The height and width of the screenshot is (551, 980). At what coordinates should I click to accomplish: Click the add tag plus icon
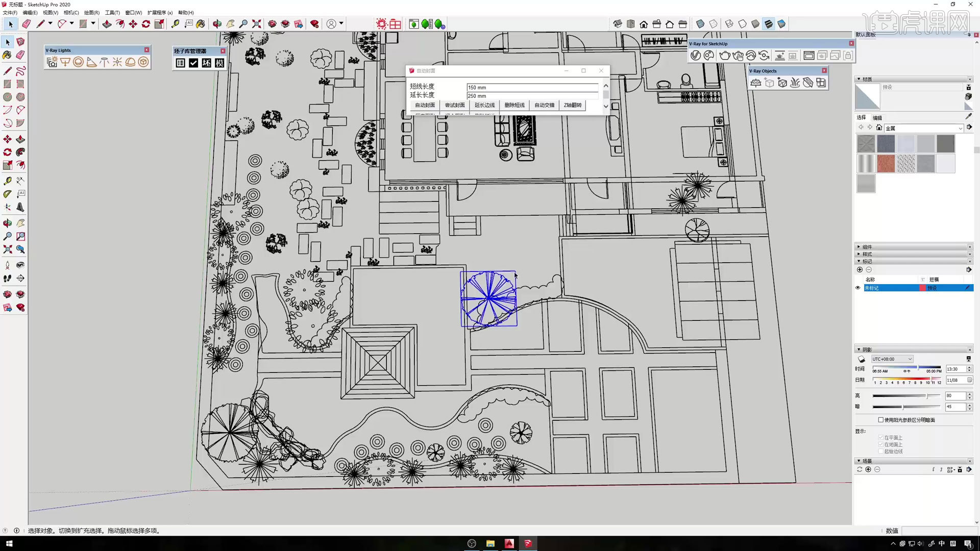[x=860, y=269]
